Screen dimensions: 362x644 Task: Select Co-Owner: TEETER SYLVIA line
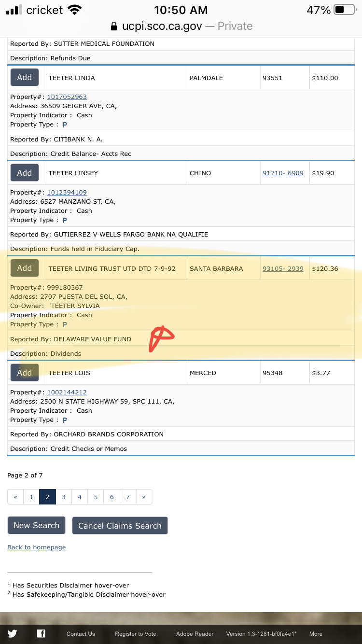tap(55, 306)
